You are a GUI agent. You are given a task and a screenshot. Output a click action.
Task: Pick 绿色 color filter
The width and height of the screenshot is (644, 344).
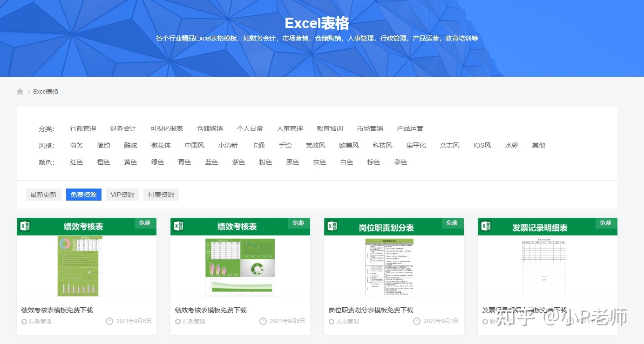(158, 162)
